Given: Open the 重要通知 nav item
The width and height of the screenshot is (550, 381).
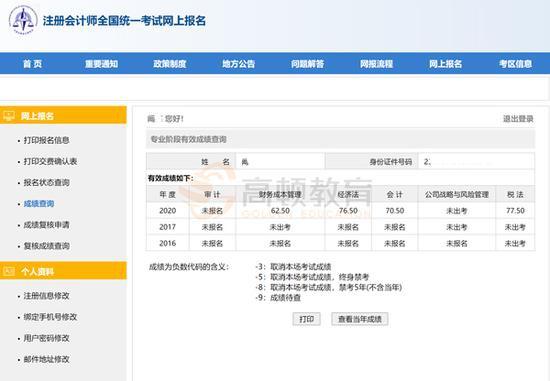Looking at the screenshot, I should pyautogui.click(x=101, y=64).
